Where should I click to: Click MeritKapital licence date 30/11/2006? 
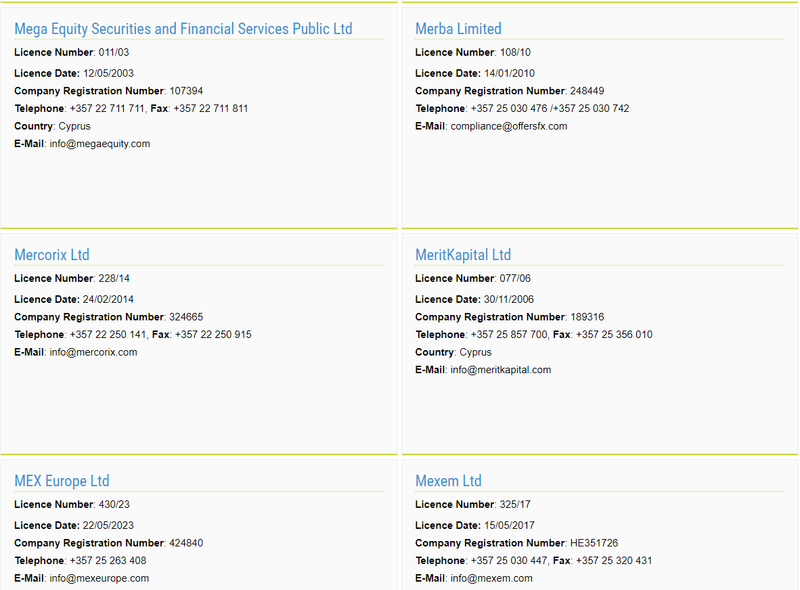point(509,299)
